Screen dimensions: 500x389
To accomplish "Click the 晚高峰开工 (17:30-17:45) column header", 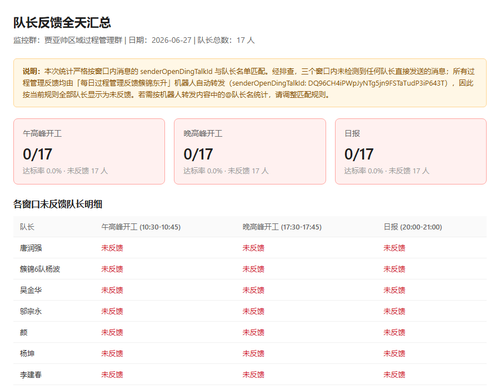I will pyautogui.click(x=282, y=227).
